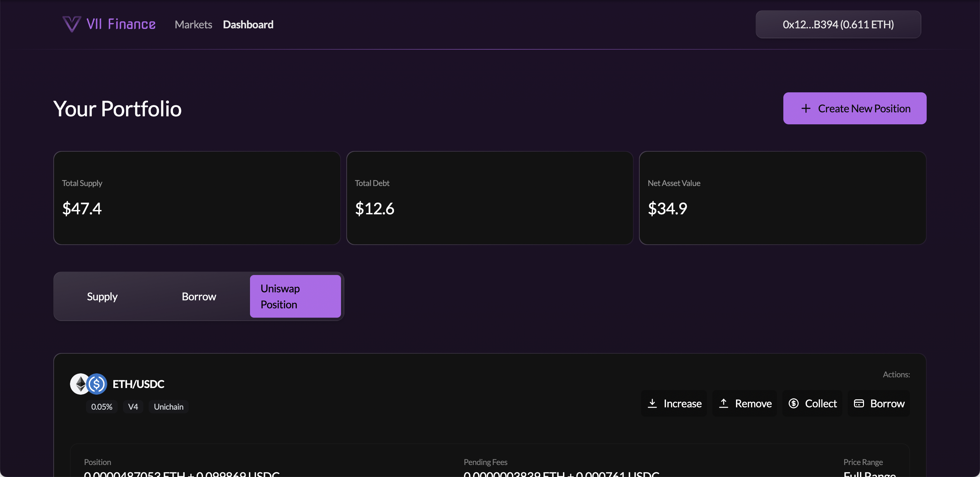Image resolution: width=980 pixels, height=477 pixels.
Task: Switch to the Dashboard tab
Action: tap(248, 24)
